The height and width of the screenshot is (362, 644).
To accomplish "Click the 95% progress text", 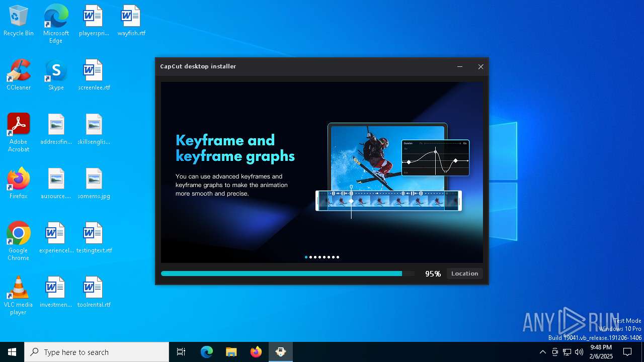I will [x=433, y=274].
